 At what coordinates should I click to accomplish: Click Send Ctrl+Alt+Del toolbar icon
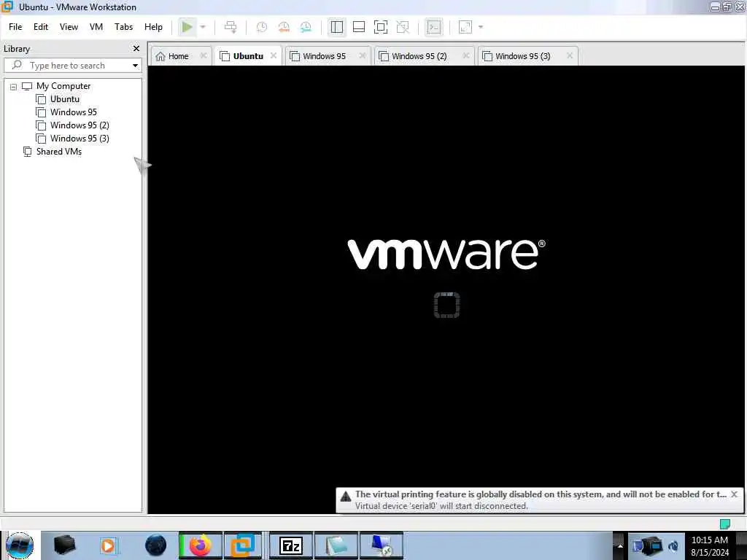pos(231,27)
